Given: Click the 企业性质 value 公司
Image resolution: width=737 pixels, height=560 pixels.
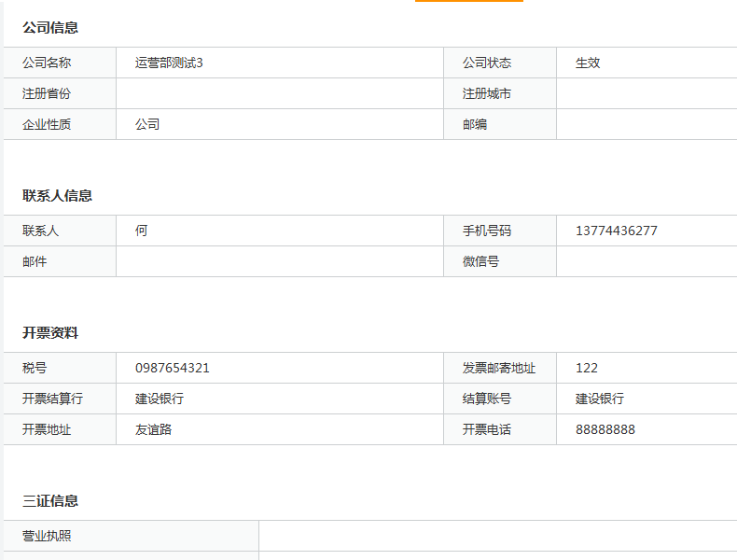Looking at the screenshot, I should point(147,124).
